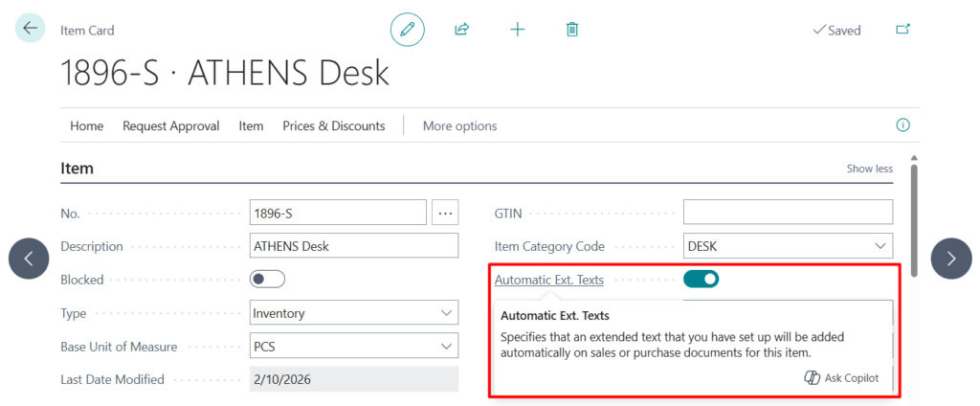This screenshot has width=980, height=406.
Task: Click the back arrow button
Action: (x=30, y=29)
